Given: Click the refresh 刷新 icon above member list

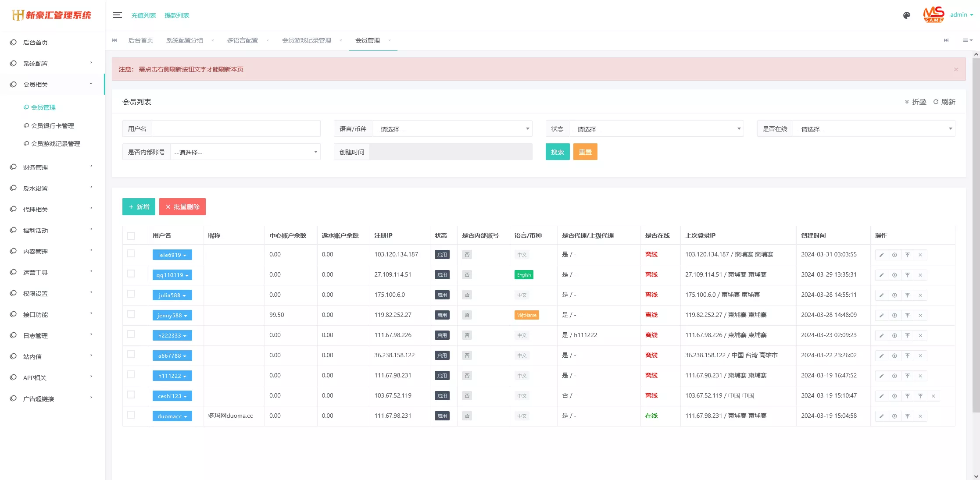Looking at the screenshot, I should (944, 101).
